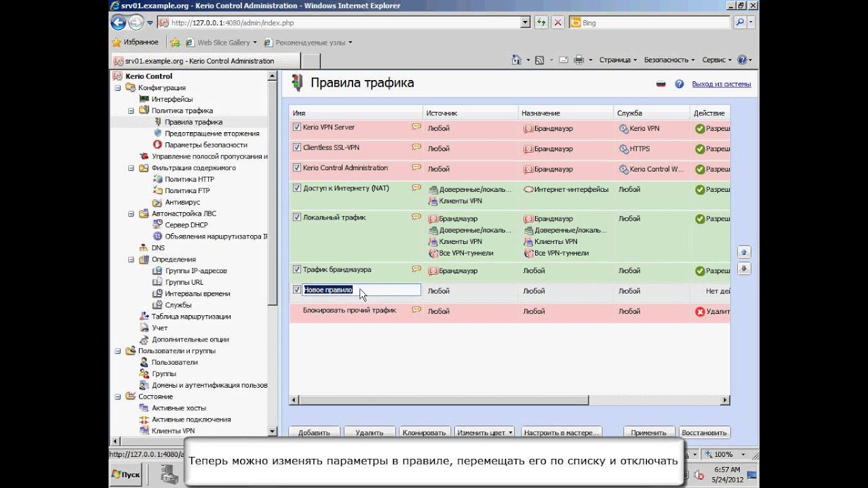Click comment bubble icon for Kerio VPN Server rule

[416, 127]
